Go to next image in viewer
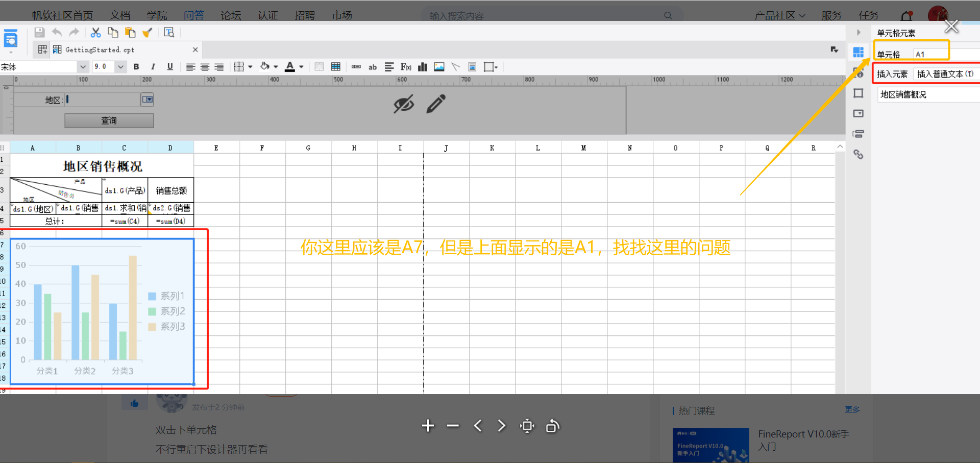This screenshot has height=463, width=980. click(x=502, y=426)
